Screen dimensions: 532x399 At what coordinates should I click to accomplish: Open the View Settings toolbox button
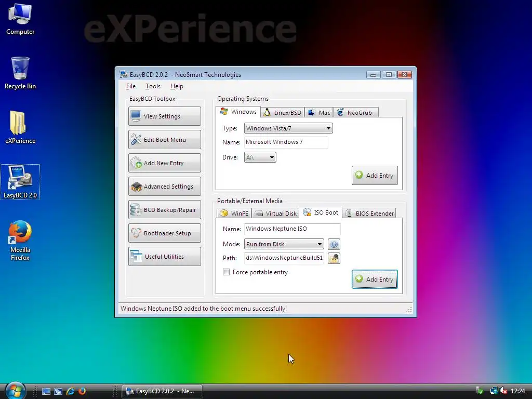click(165, 116)
